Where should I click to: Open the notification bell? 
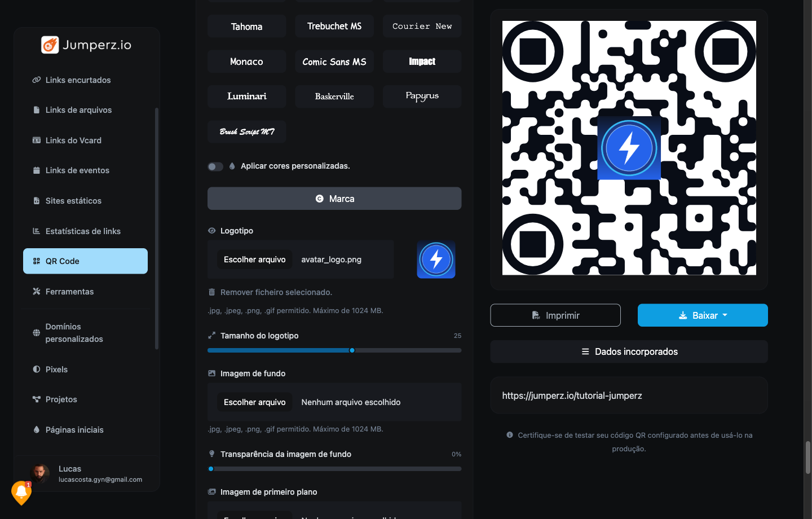point(21,492)
